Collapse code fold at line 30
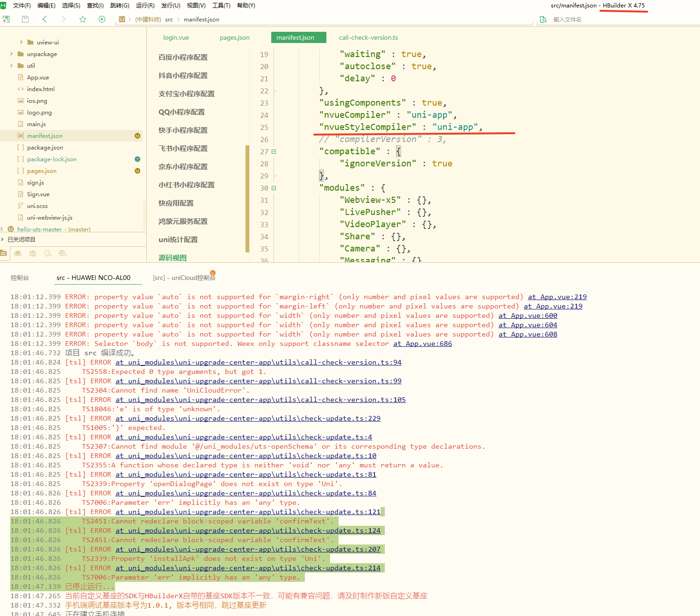The width and height of the screenshot is (700, 616). tap(274, 188)
